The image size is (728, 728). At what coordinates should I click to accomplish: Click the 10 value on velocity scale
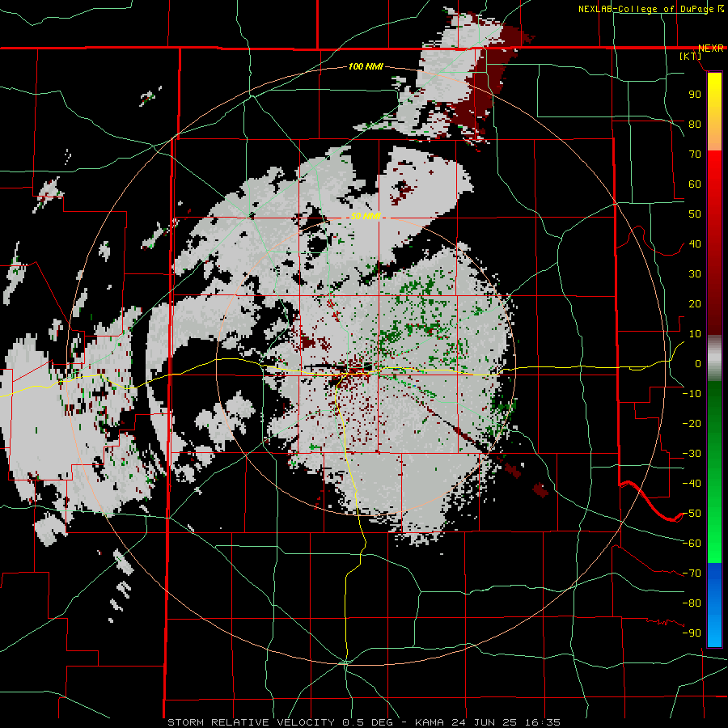[x=695, y=334]
